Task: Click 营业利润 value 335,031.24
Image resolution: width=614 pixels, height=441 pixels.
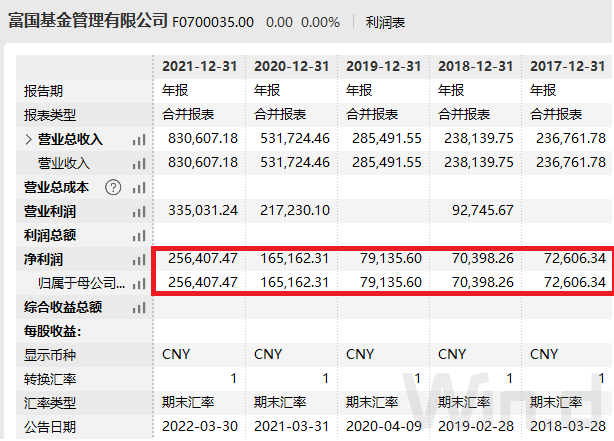Action: 203,211
